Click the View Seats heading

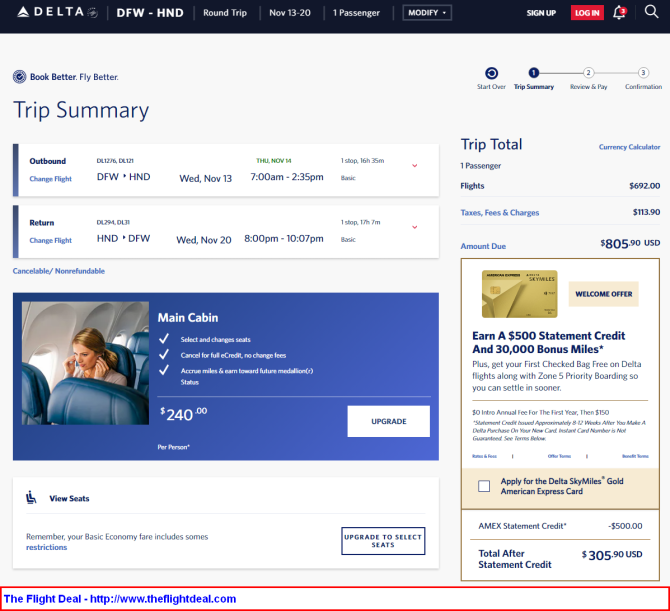tap(69, 499)
